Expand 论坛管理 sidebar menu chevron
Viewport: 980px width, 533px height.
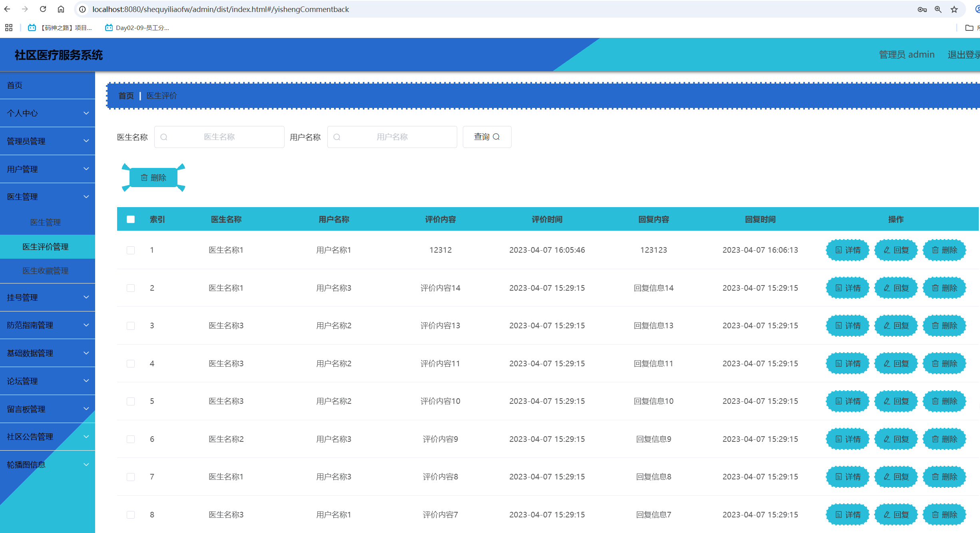[86, 381]
